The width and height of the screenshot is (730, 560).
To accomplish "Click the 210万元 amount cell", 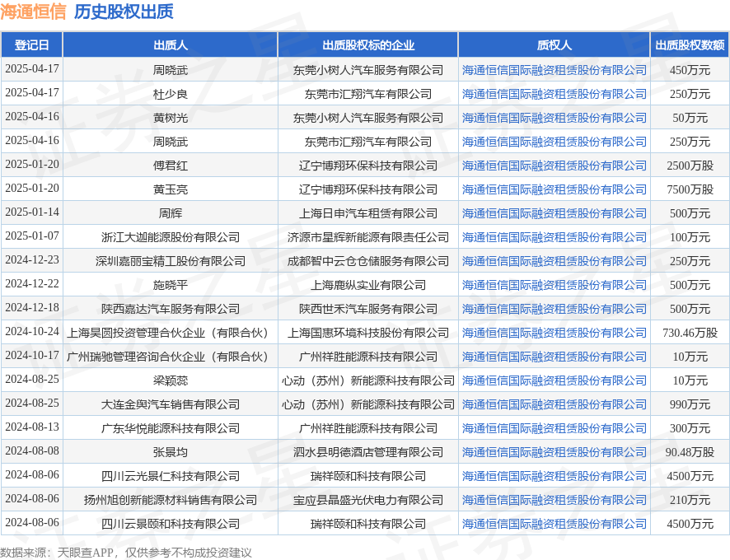I will [x=690, y=501].
